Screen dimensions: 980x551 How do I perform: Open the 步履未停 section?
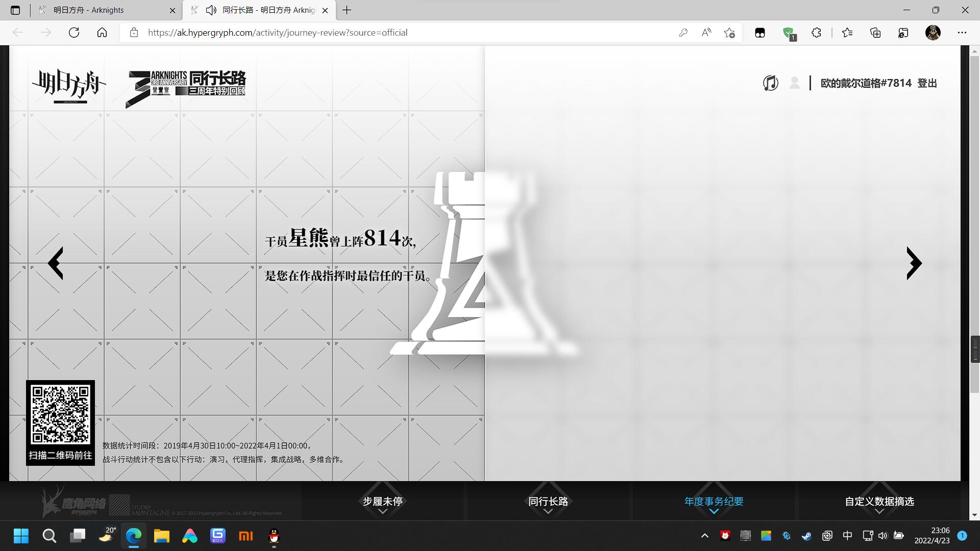tap(382, 502)
